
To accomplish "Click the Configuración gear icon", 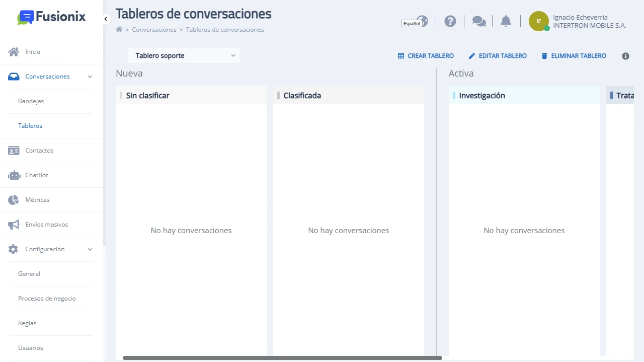I will pyautogui.click(x=14, y=249).
